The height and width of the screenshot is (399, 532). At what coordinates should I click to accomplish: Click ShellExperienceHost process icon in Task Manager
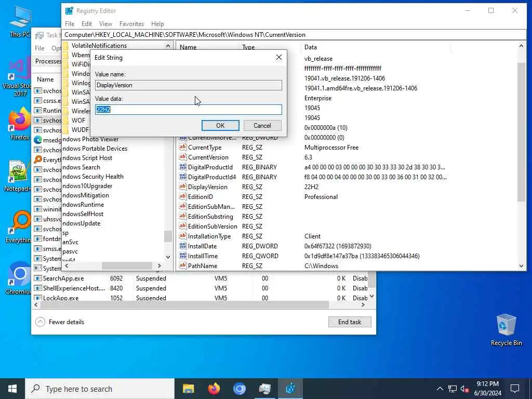click(38, 288)
